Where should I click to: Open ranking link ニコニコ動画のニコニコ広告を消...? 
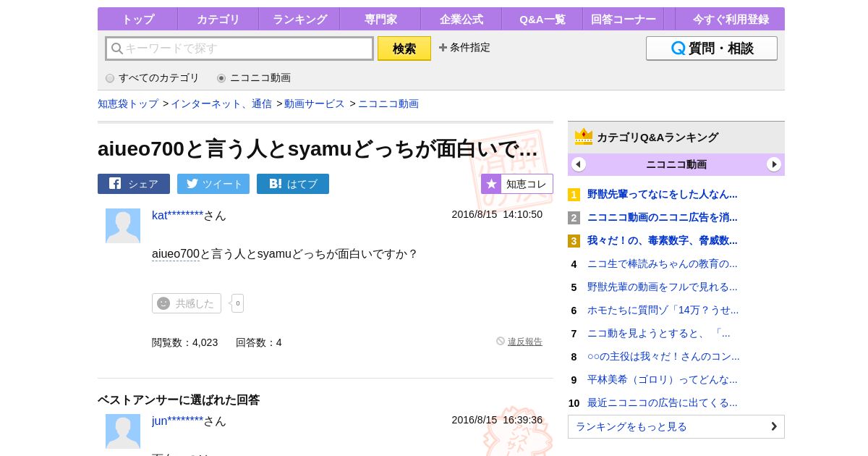pos(663,217)
